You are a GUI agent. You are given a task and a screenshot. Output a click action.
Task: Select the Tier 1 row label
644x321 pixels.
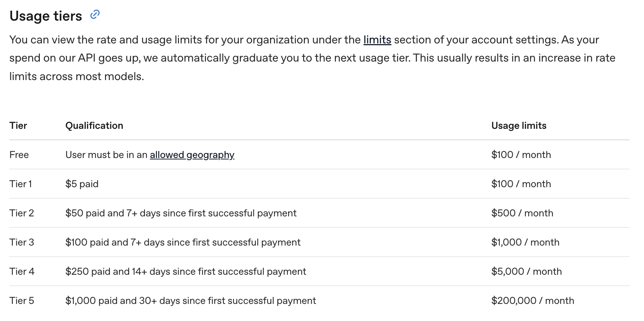[x=21, y=184]
